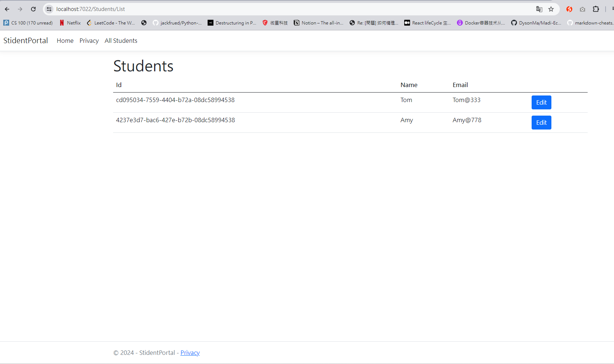
Task: Go to the StidentPortal brand link
Action: (x=25, y=41)
